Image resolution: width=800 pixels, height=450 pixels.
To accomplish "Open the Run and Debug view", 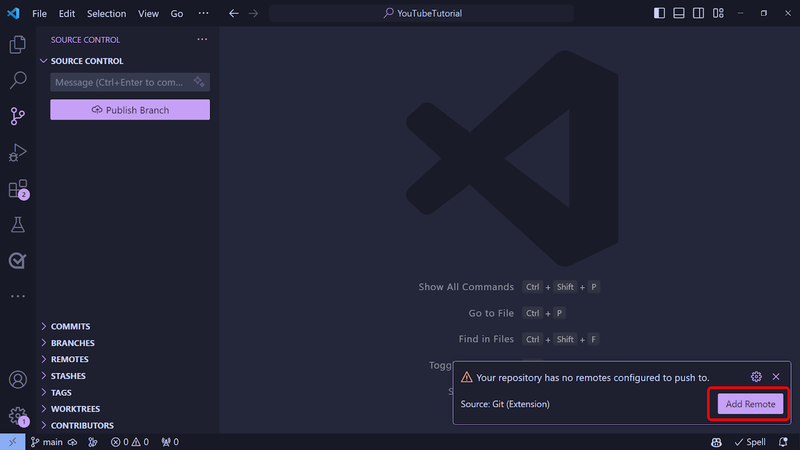I will click(x=18, y=152).
